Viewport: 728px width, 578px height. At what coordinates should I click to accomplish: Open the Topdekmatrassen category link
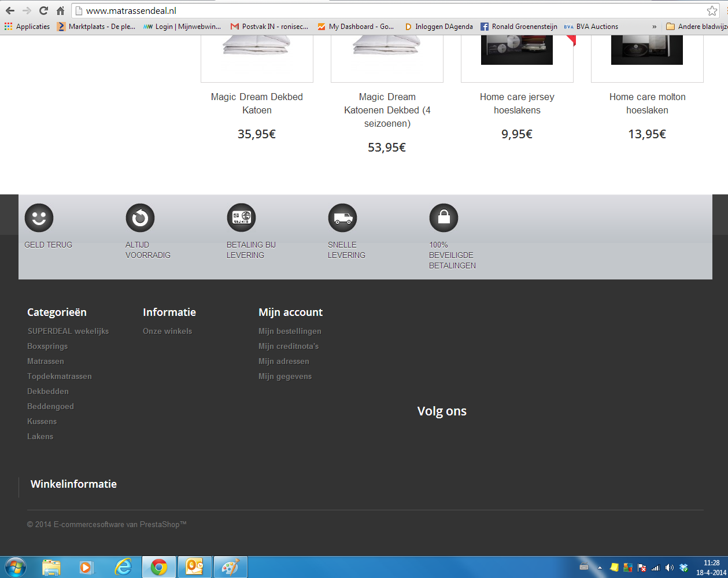60,376
